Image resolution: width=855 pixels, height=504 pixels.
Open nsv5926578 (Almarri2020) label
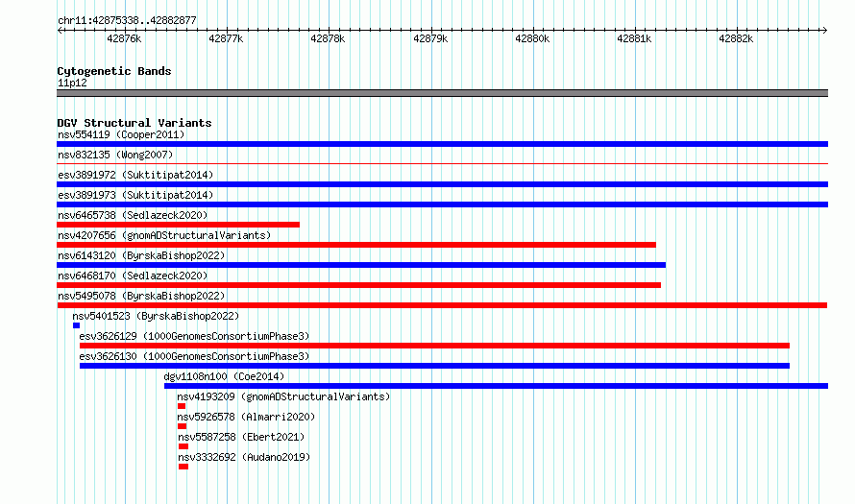click(x=246, y=417)
